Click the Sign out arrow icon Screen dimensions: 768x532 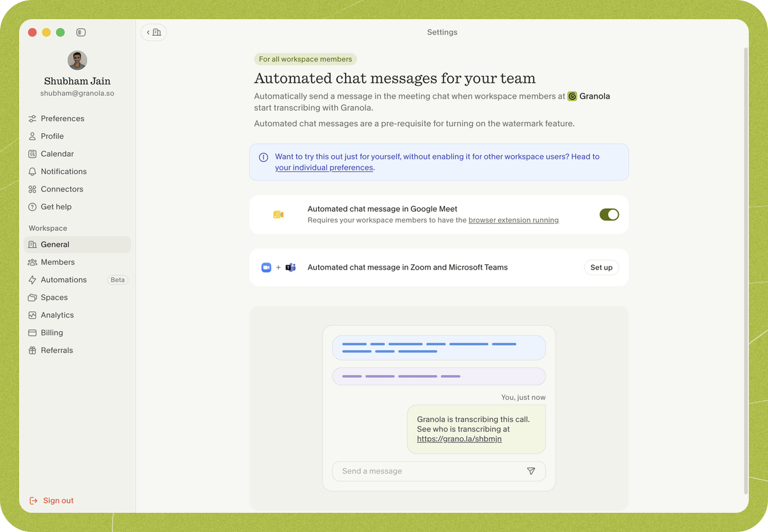33,501
